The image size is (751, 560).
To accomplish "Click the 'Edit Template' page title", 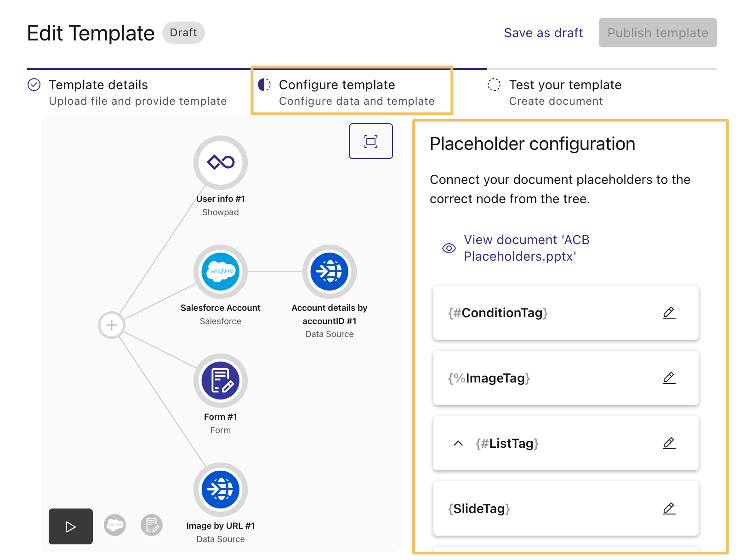I will tap(91, 33).
